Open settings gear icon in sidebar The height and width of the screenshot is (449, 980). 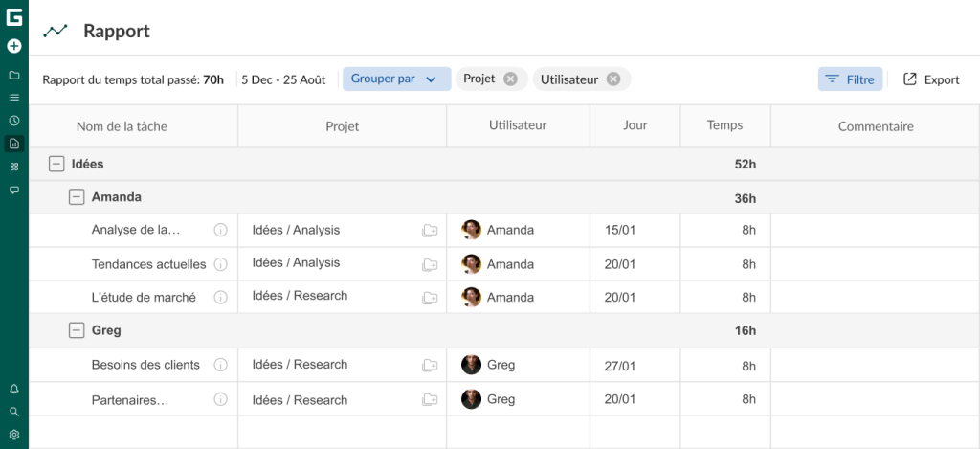coord(13,435)
